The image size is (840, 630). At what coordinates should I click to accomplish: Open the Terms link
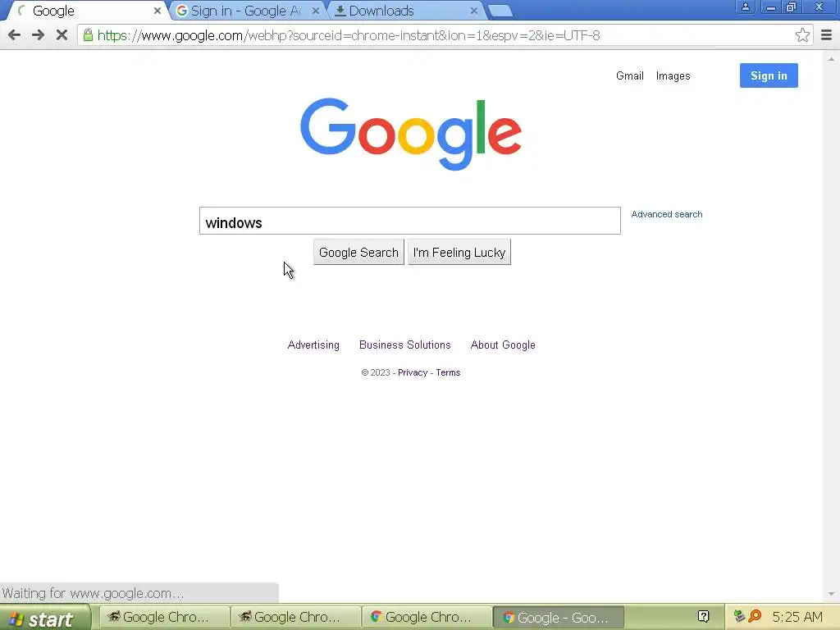448,372
